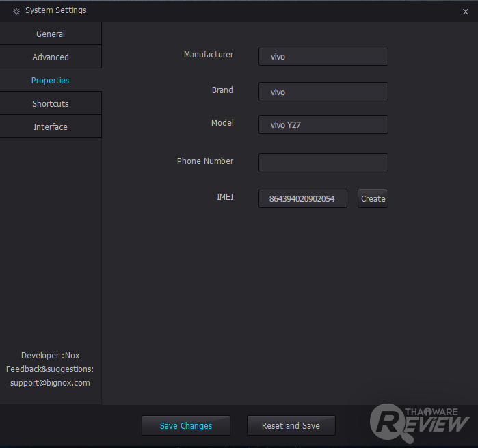Image resolution: width=478 pixels, height=448 pixels.
Task: Click the System Settings title text
Action: click(56, 10)
